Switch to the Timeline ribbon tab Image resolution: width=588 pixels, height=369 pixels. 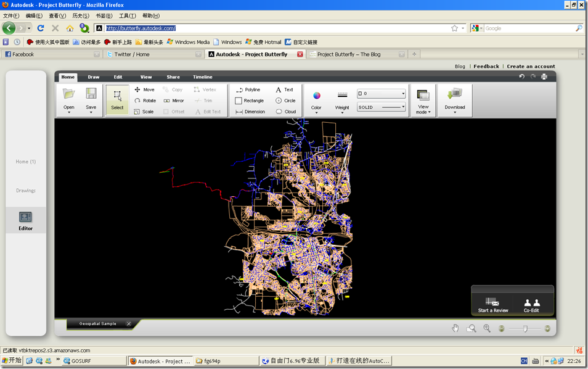pyautogui.click(x=203, y=77)
